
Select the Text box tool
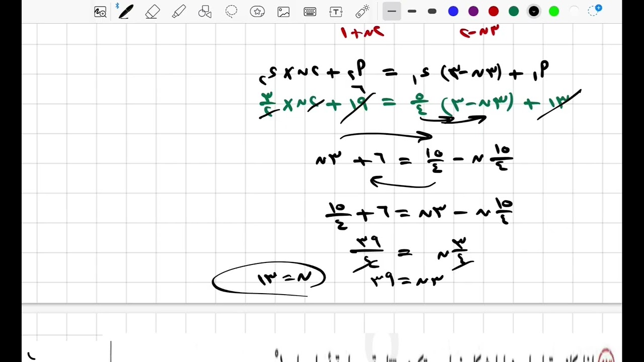tap(336, 12)
